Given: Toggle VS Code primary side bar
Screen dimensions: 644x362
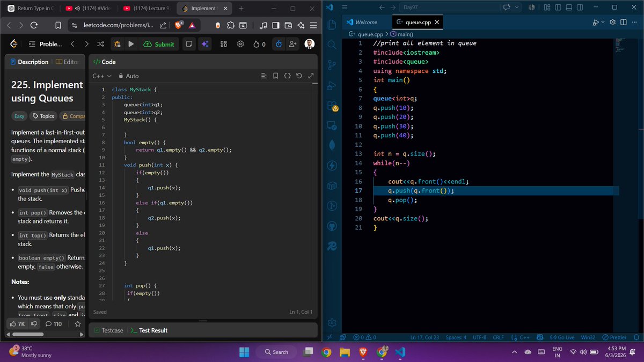Looking at the screenshot, I should click(x=558, y=8).
